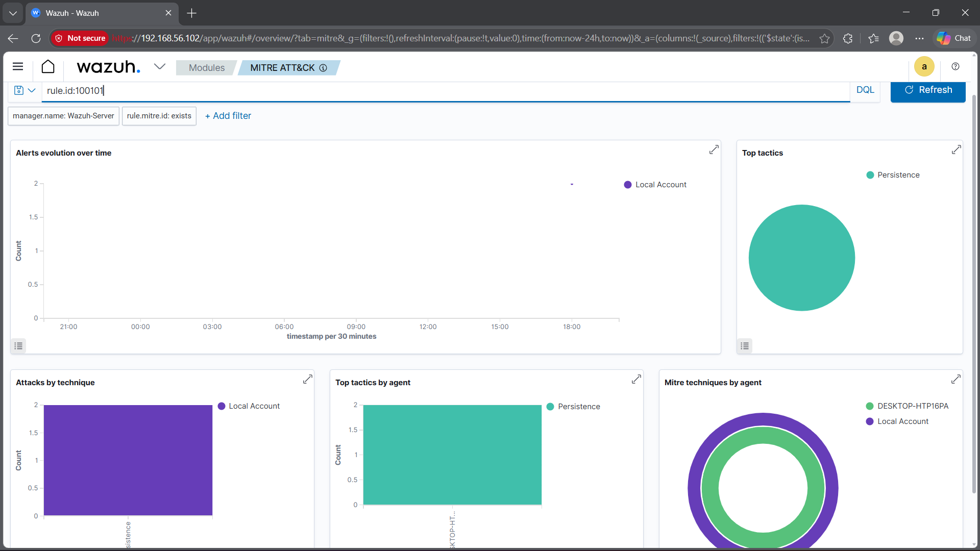The width and height of the screenshot is (980, 551).
Task: Click the teal Persistence pie chart
Action: click(x=802, y=258)
